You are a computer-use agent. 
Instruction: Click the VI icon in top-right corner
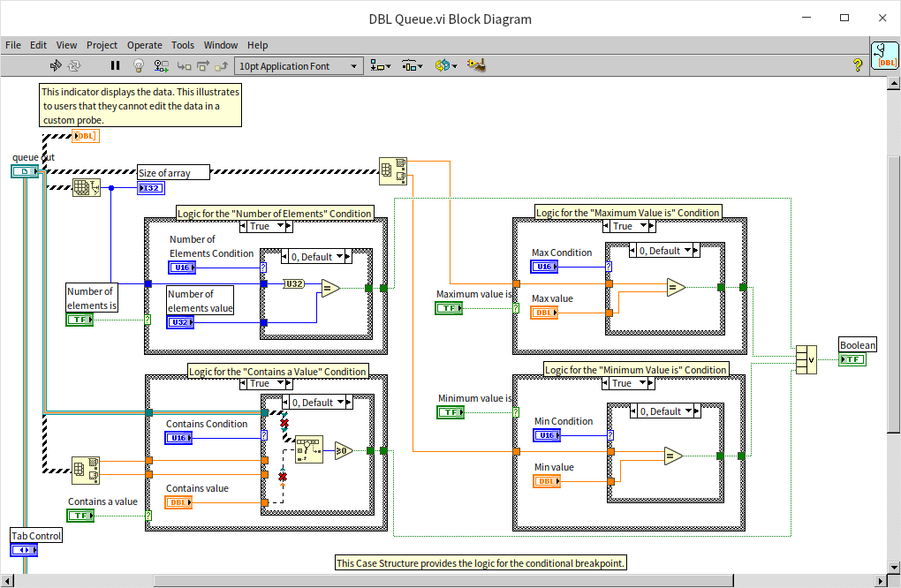883,55
